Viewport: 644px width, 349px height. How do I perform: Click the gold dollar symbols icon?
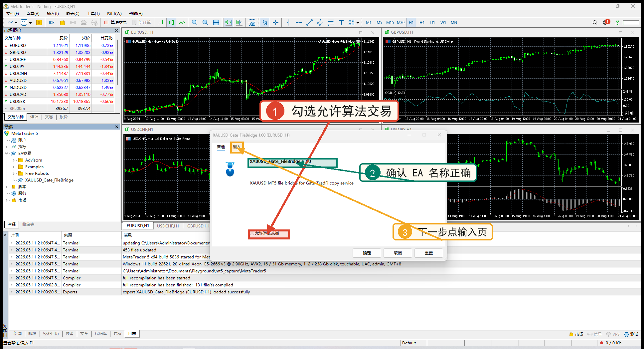coord(39,23)
